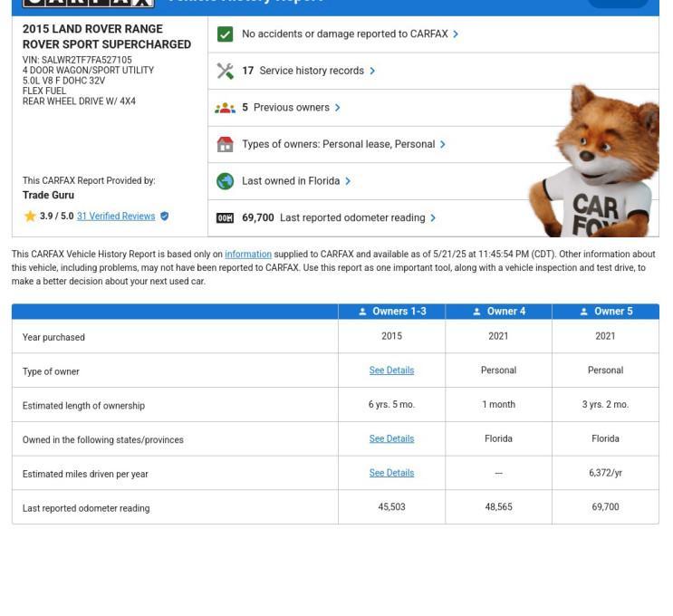Expand chevron after Previous owners
The width and height of the screenshot is (673, 616).
pyautogui.click(x=337, y=107)
